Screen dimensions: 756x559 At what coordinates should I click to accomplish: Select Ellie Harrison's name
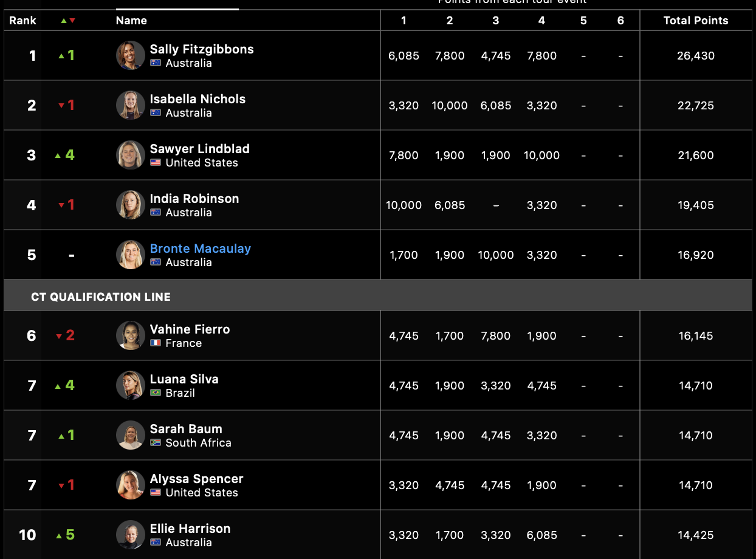pos(190,529)
